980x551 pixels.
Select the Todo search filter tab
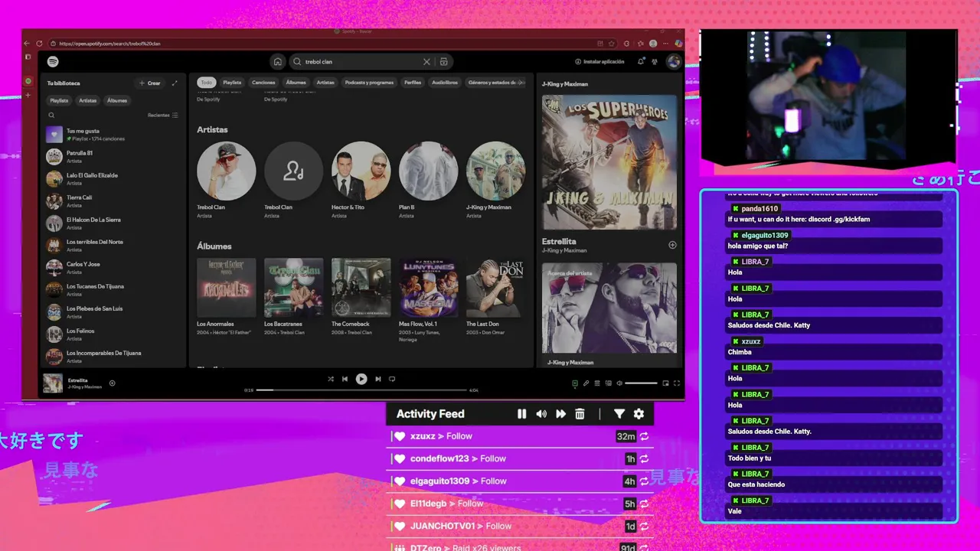(207, 82)
